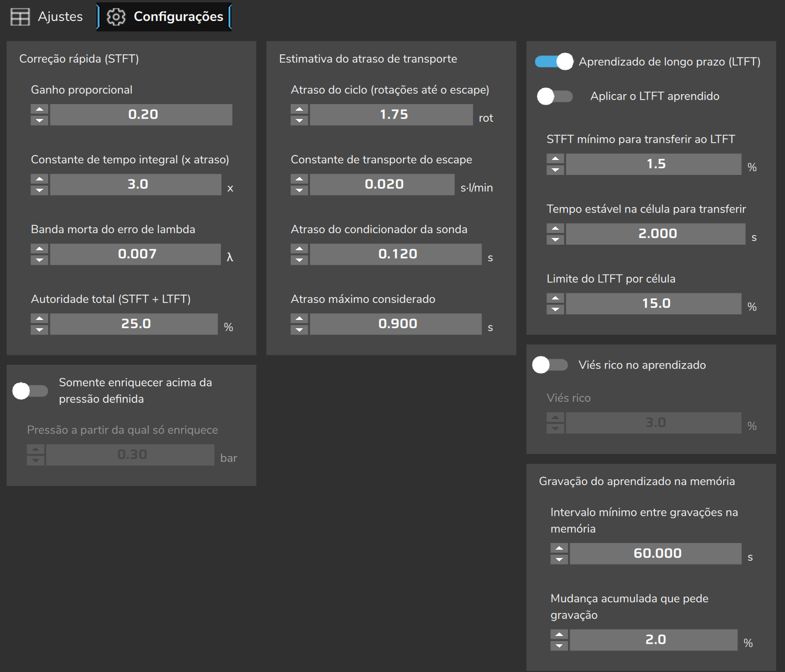Screen dimensions: 785x672
Task: Enable Aplicar o LTFT aprendido toggle
Action: (x=555, y=96)
